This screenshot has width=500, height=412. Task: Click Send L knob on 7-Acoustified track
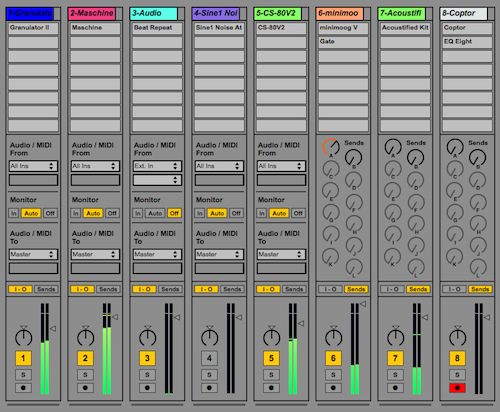416,268
